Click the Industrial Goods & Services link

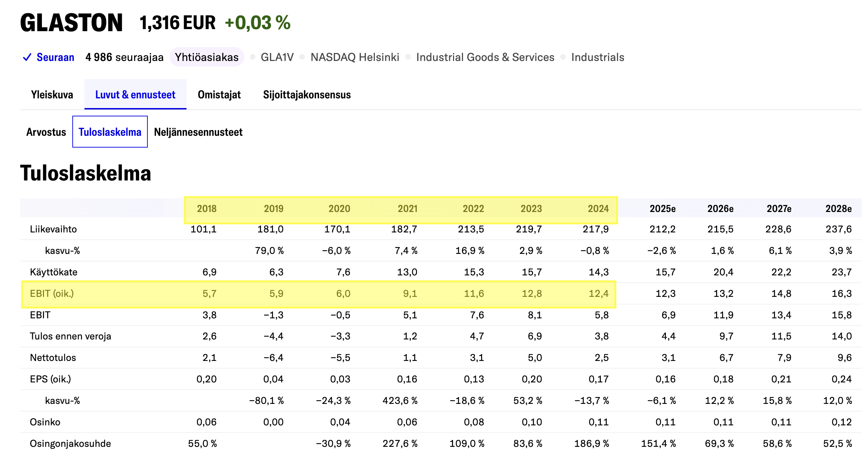tap(485, 57)
